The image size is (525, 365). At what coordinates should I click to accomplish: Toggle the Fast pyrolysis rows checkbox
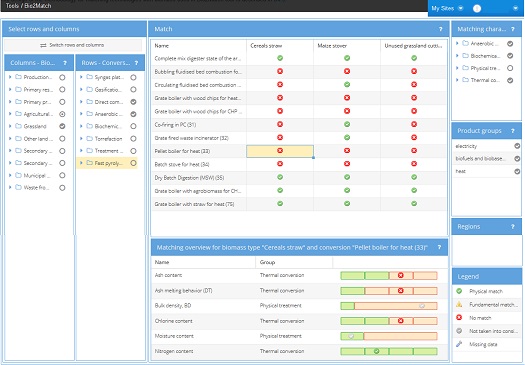133,163
